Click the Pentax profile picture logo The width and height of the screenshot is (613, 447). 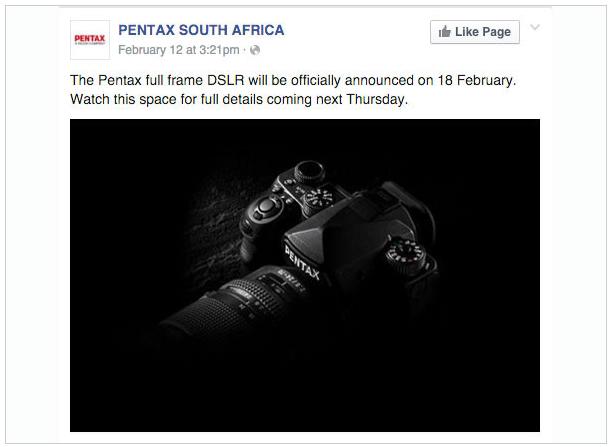90,40
